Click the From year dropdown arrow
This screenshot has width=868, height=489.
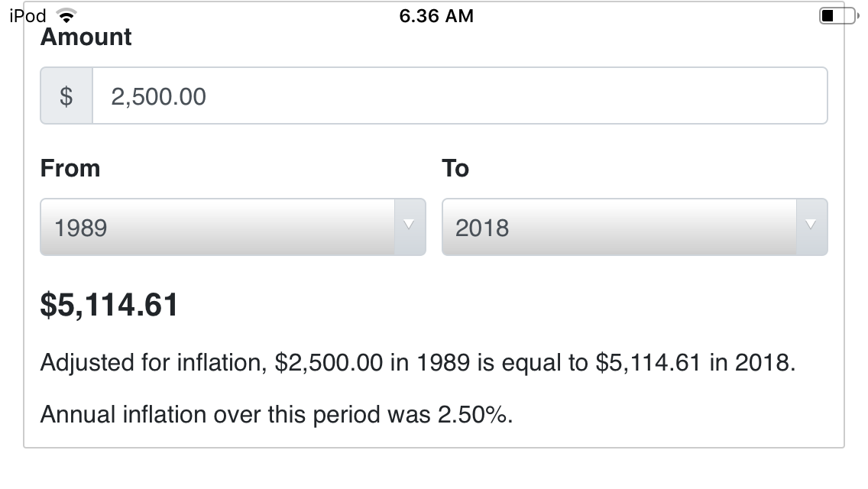coord(409,225)
